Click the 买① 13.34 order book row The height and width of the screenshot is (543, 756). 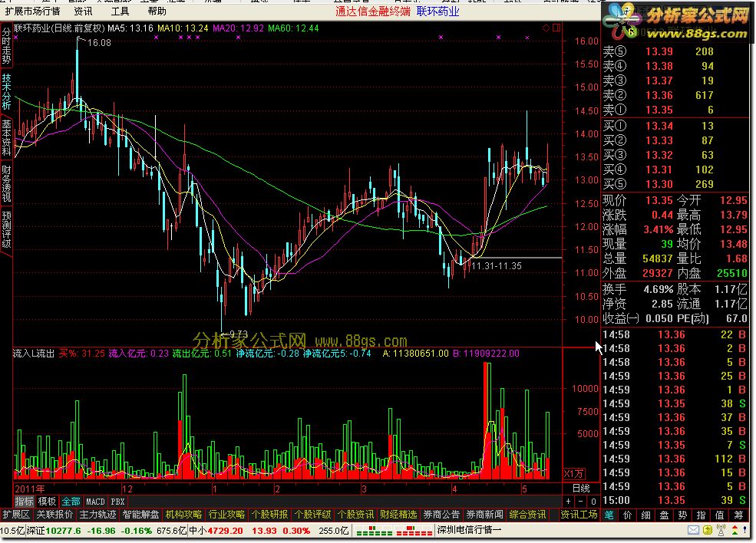point(675,127)
